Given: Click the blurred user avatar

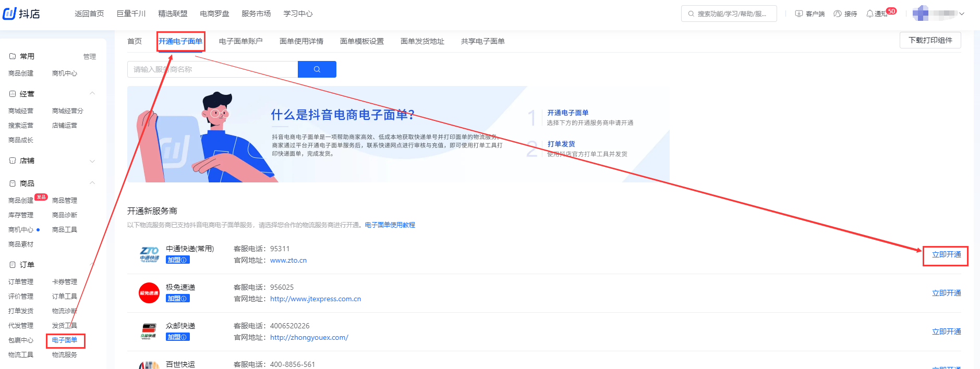Looking at the screenshot, I should (x=921, y=14).
